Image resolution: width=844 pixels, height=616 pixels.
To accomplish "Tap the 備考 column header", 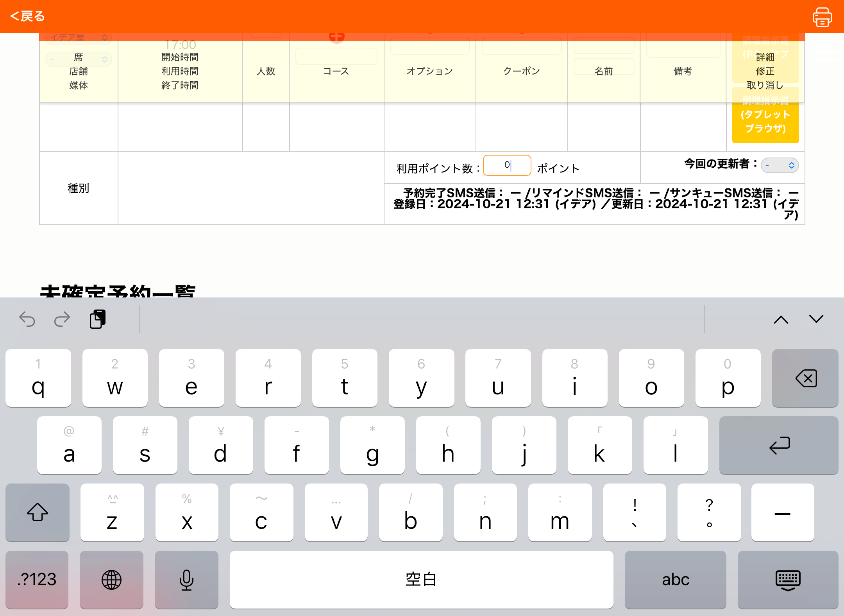I will [x=683, y=71].
